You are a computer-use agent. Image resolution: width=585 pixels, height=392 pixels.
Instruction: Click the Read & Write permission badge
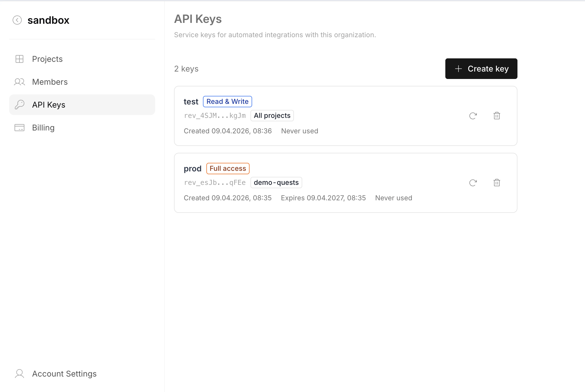point(227,101)
